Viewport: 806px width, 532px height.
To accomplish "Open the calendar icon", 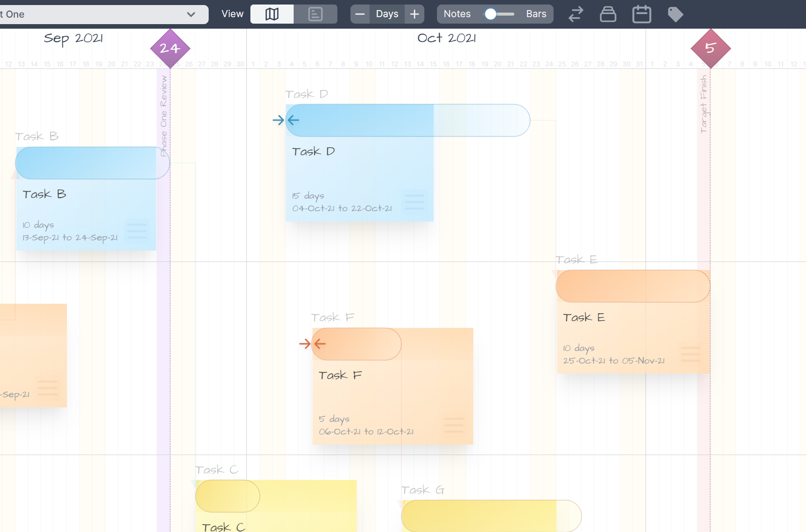I will (x=642, y=14).
